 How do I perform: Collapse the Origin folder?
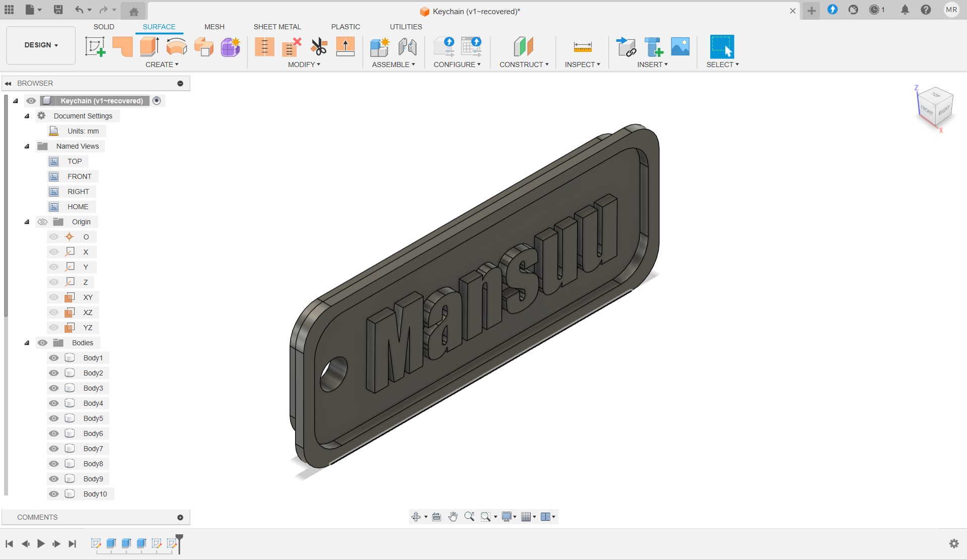point(27,222)
